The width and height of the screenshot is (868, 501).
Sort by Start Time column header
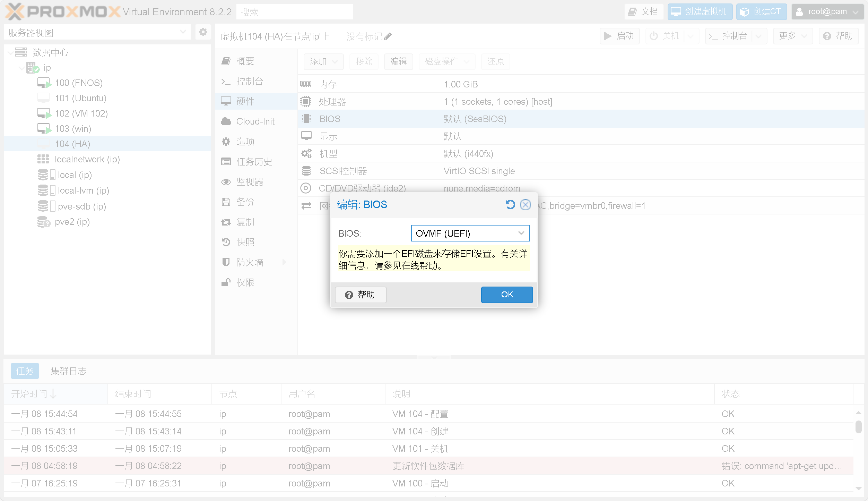tap(56, 394)
